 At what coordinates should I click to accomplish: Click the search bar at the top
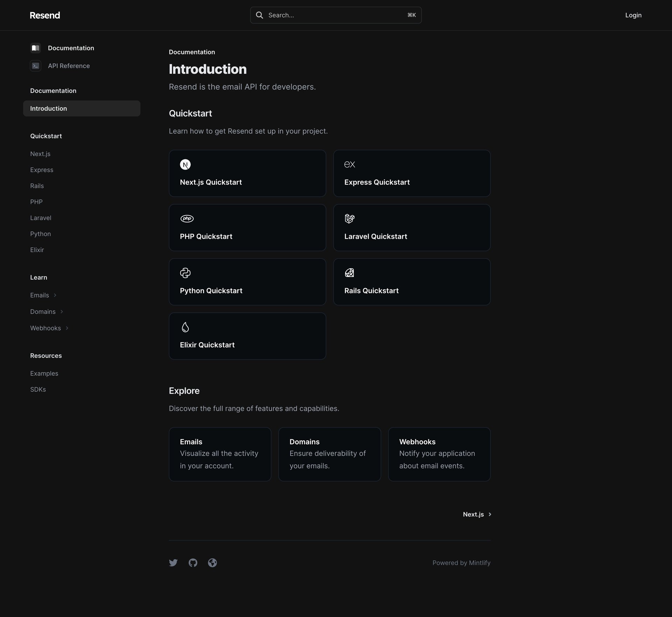pos(336,15)
